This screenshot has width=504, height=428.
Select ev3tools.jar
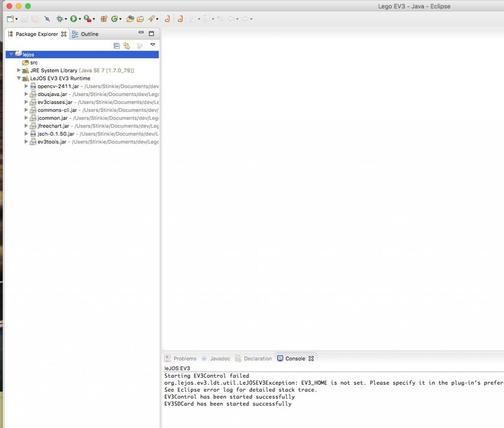click(x=52, y=142)
